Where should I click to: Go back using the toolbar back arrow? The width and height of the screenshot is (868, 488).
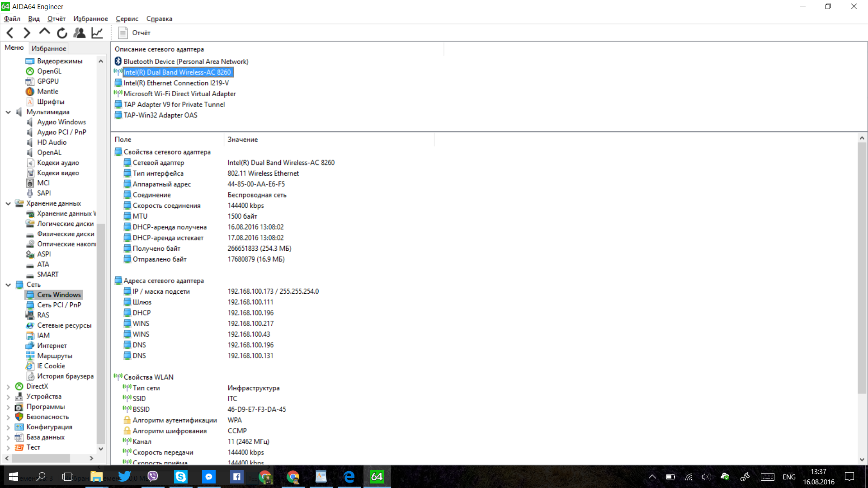(10, 33)
